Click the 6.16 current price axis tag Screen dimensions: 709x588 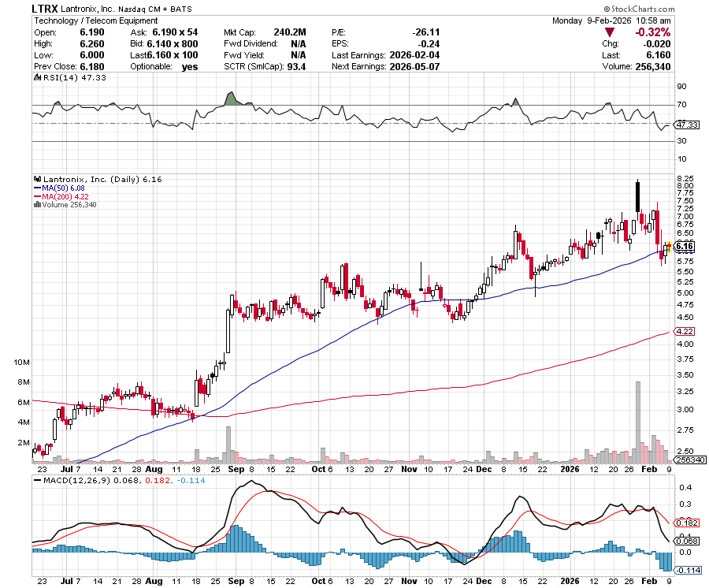pyautogui.click(x=684, y=246)
